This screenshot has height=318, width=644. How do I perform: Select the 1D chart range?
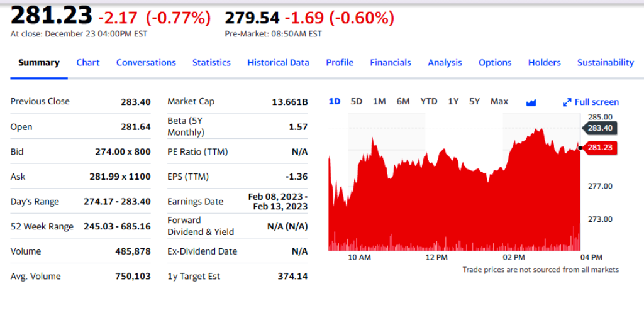coord(335,101)
